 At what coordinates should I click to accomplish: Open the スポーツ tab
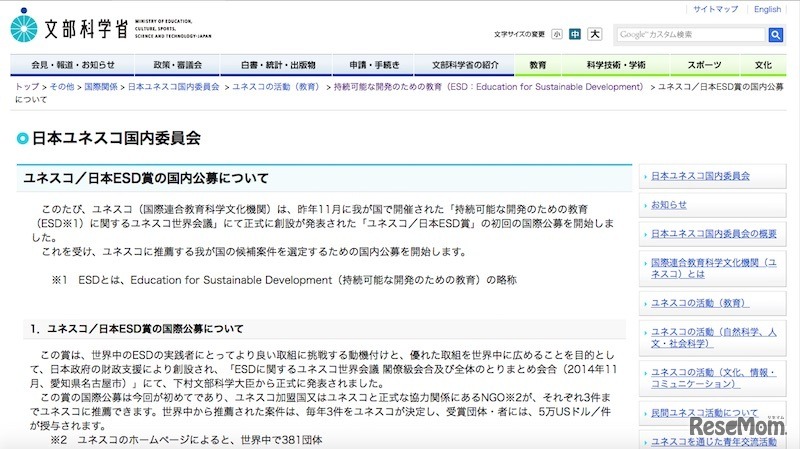(704, 65)
